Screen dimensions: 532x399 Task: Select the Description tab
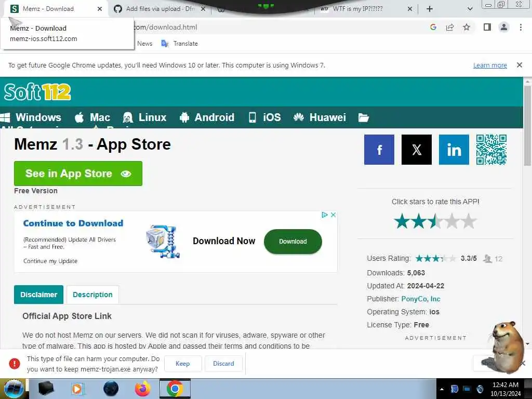tap(92, 295)
